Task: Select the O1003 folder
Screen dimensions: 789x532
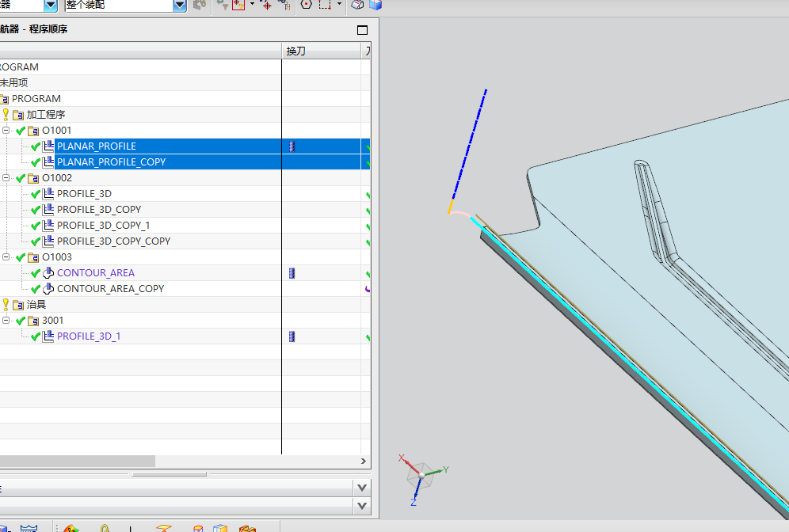Action: coord(57,257)
